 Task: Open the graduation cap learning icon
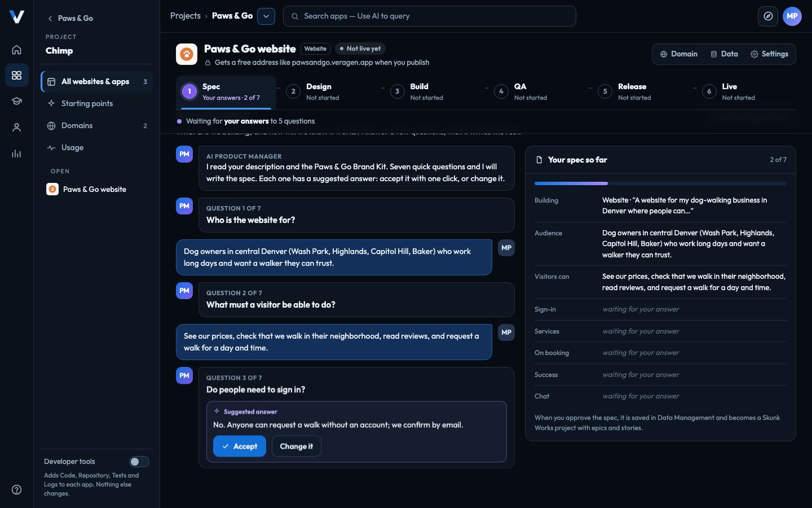coord(16,101)
